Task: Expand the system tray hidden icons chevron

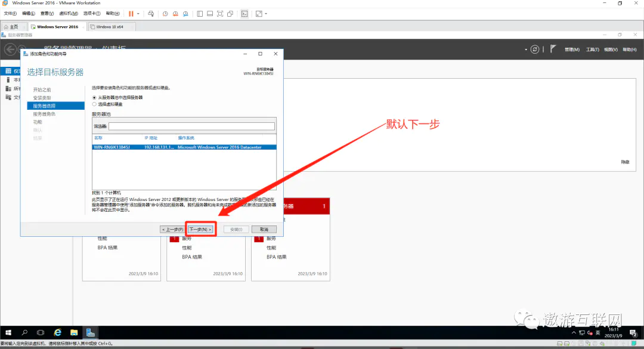Action: pos(574,332)
